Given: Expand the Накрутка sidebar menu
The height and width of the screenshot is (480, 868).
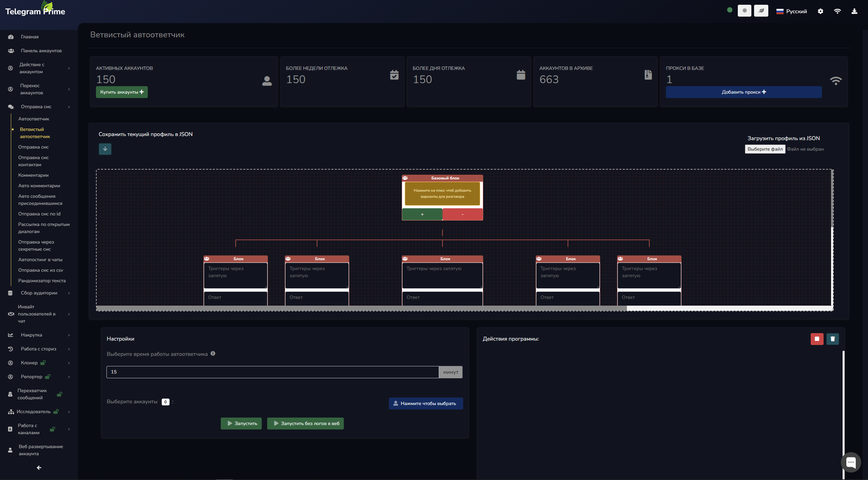Looking at the screenshot, I should click(32, 335).
